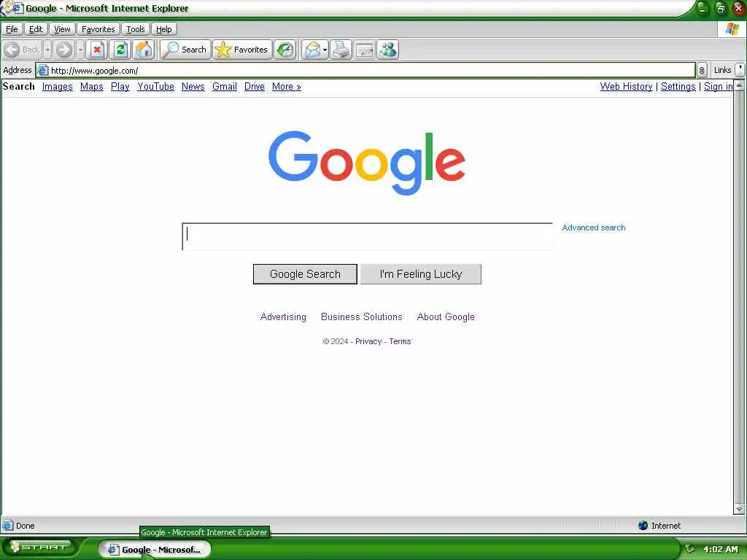
Task: Expand the More » link
Action: pos(286,87)
